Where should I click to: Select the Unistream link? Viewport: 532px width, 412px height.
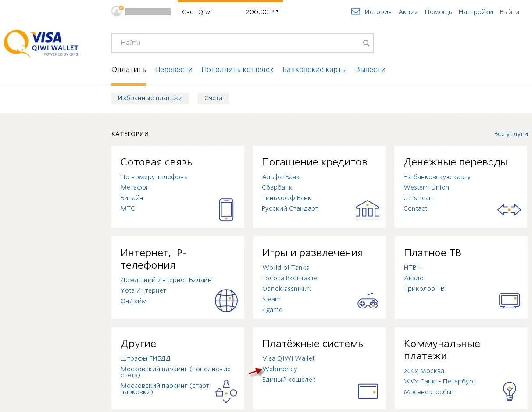click(x=419, y=198)
